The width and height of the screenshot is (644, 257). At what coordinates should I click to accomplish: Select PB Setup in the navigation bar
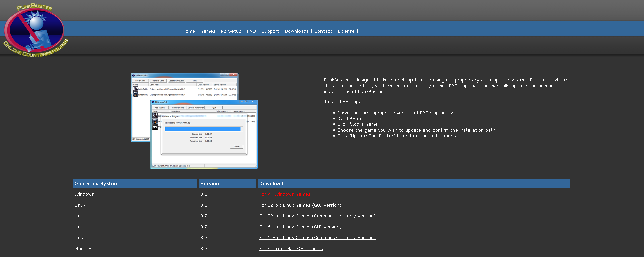tap(231, 31)
